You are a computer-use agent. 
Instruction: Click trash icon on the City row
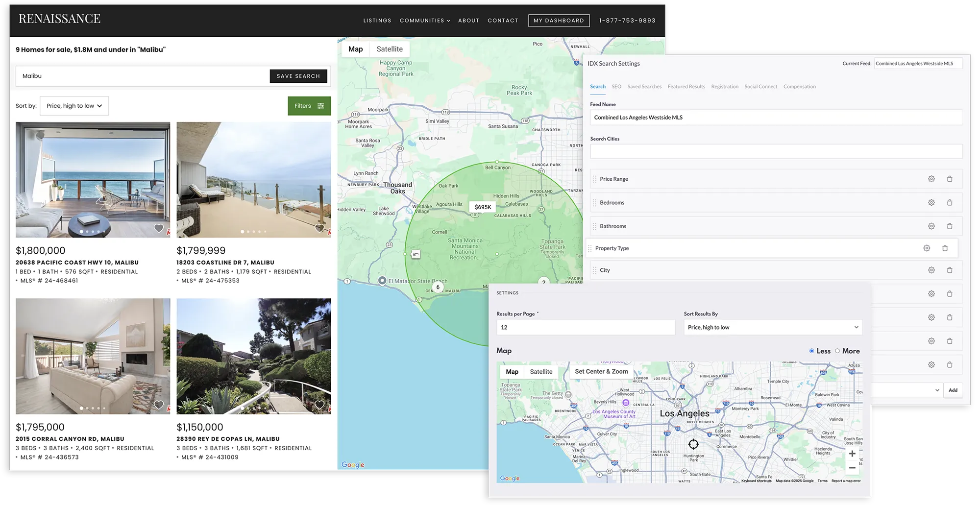[x=949, y=270]
